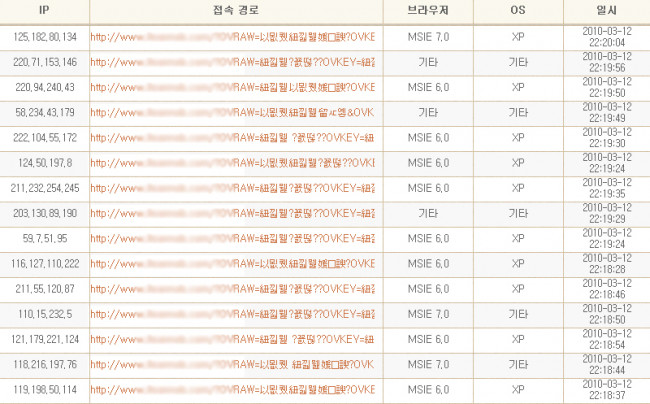Click the timestamp 2010-03-12 22:20:04

(607, 37)
